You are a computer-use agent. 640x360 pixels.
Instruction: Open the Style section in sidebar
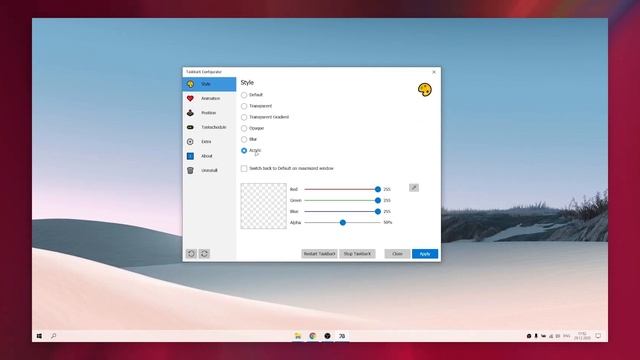209,84
